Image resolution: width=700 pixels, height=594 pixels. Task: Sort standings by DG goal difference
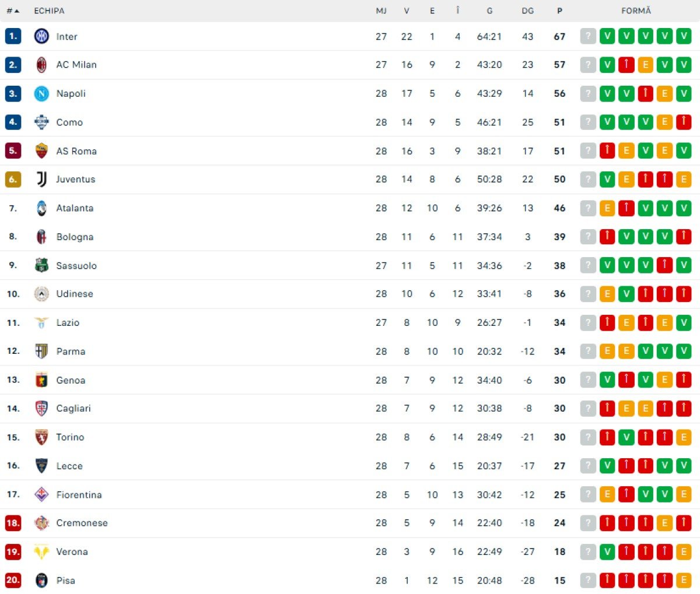tap(527, 10)
